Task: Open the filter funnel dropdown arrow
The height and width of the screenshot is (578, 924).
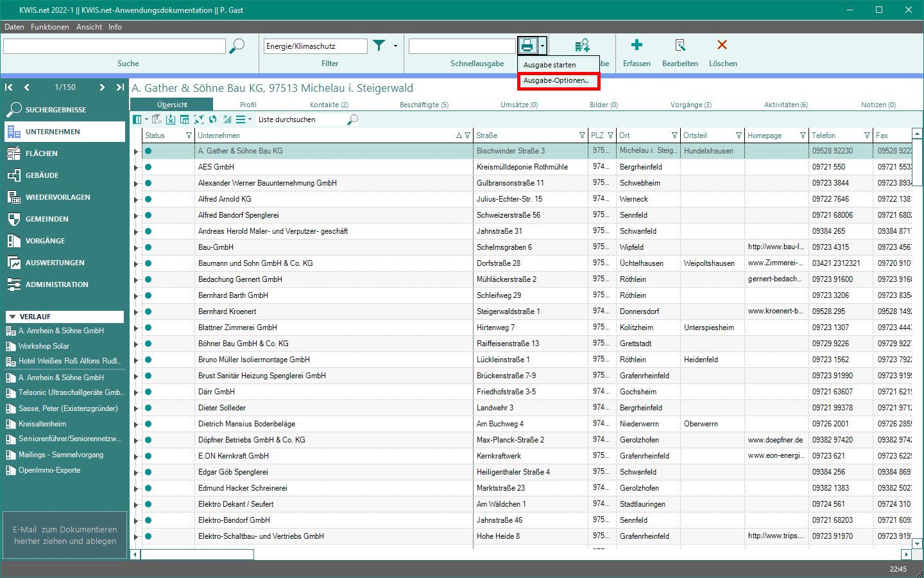Action: (x=395, y=46)
